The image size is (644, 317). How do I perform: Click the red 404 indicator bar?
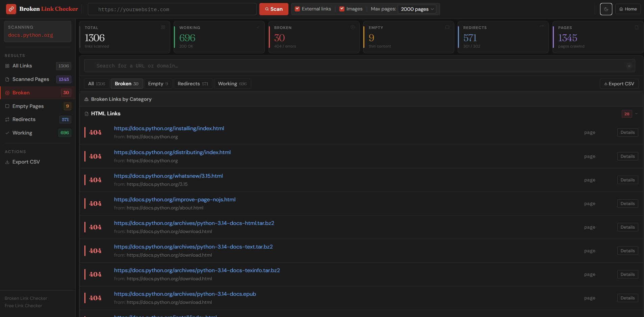(85, 132)
